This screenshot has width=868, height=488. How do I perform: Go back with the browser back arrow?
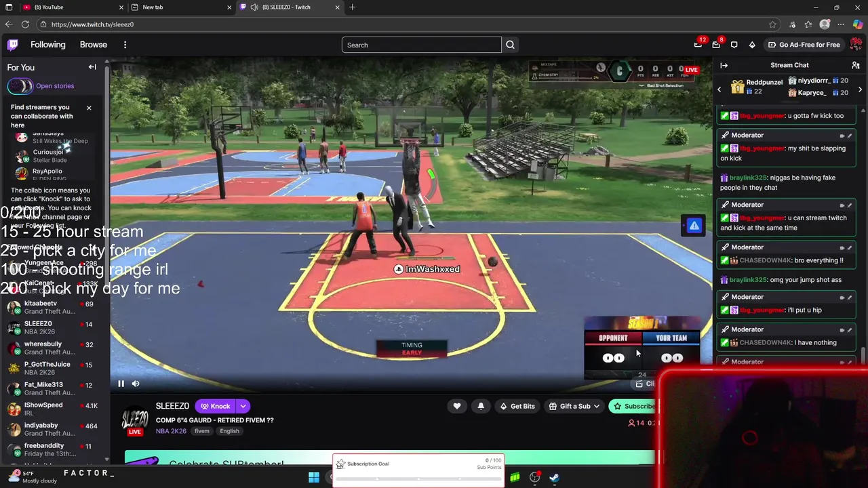pyautogui.click(x=8, y=24)
